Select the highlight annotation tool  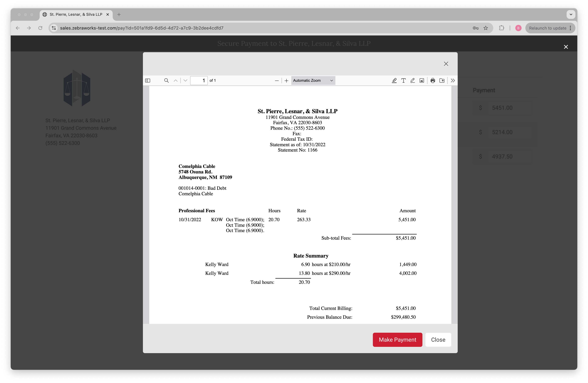coord(394,80)
